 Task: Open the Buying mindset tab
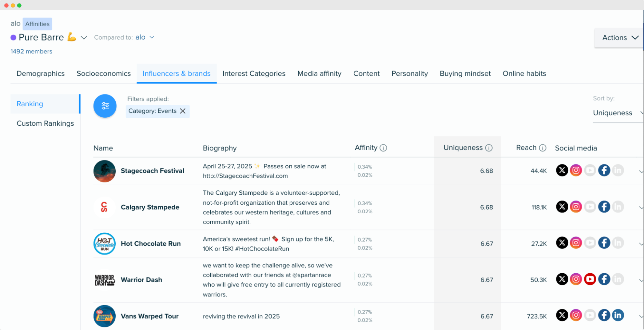(x=465, y=73)
